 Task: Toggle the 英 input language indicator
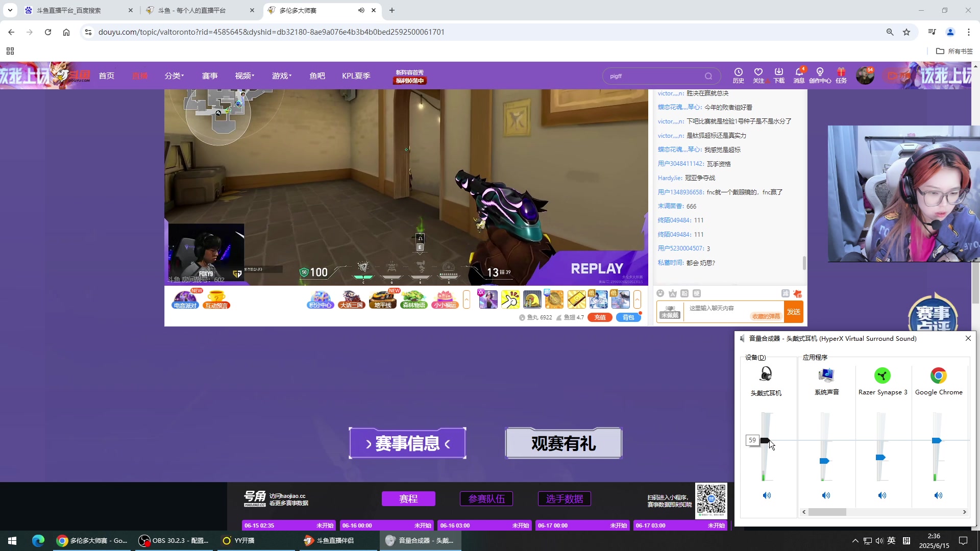tap(891, 540)
